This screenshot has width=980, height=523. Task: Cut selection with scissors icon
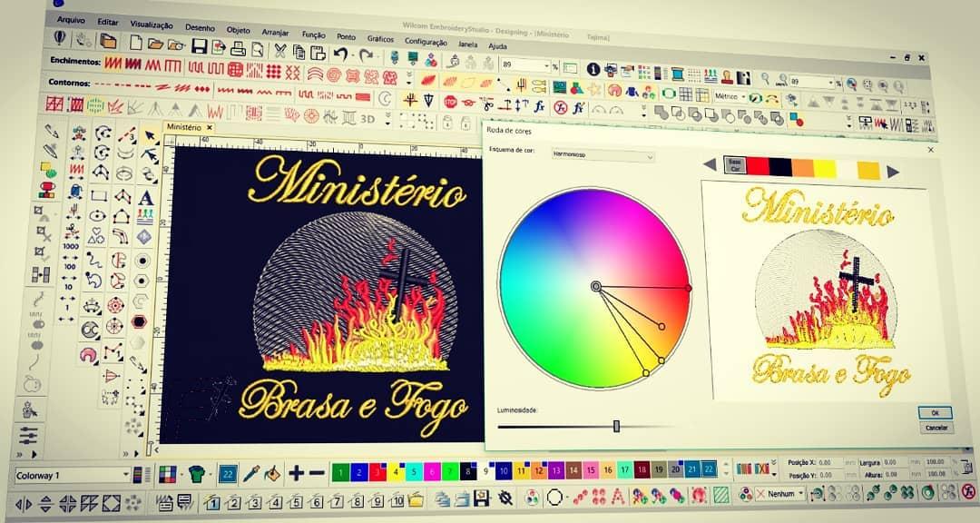(280, 51)
